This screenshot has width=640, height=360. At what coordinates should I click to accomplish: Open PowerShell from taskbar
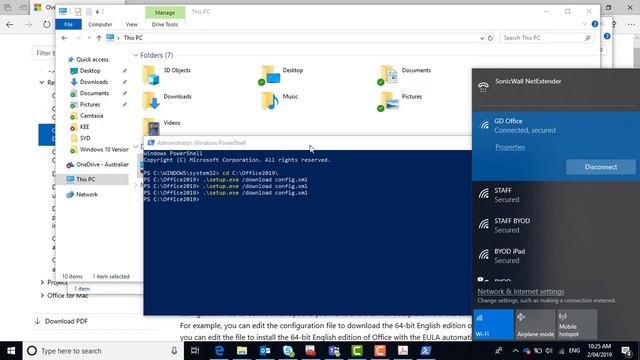(426, 351)
